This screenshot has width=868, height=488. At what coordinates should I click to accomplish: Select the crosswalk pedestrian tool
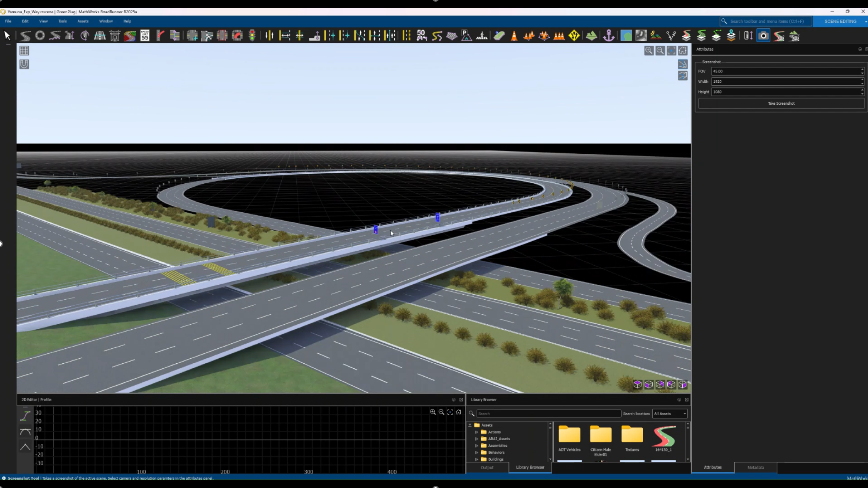[482, 36]
